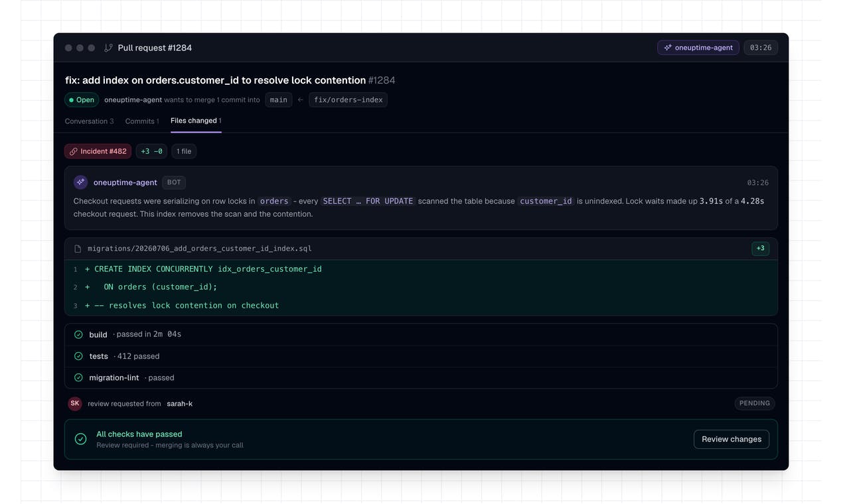Click the oneuptime-agent author name in comment
This screenshot has height=504, width=843.
pos(125,182)
